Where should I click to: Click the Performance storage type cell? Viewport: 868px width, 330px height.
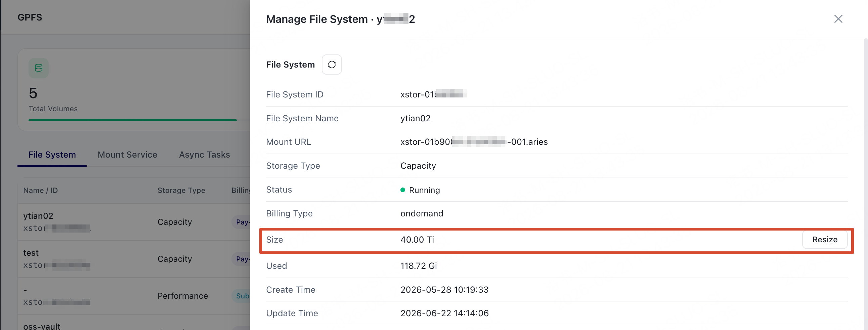183,296
